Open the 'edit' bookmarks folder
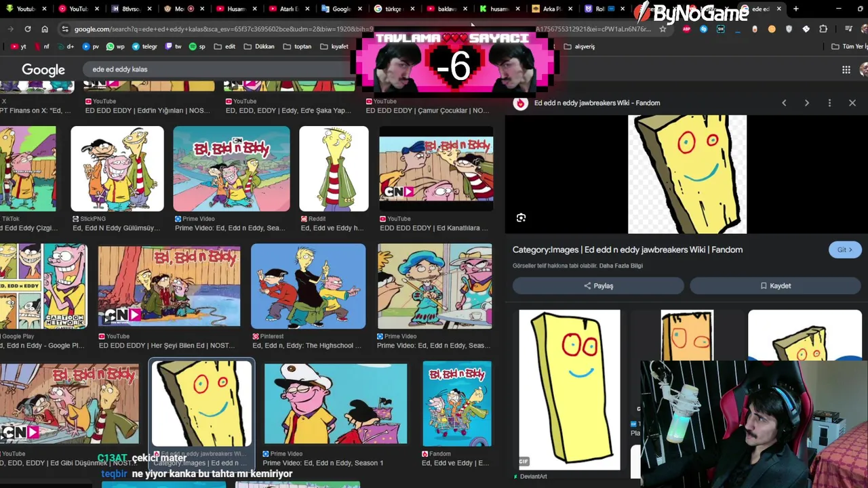This screenshot has width=868, height=488. point(224,47)
